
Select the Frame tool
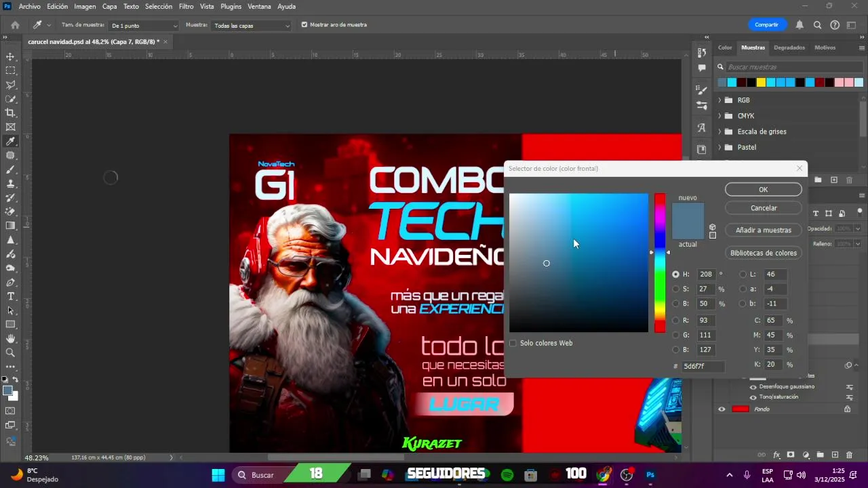click(x=10, y=127)
